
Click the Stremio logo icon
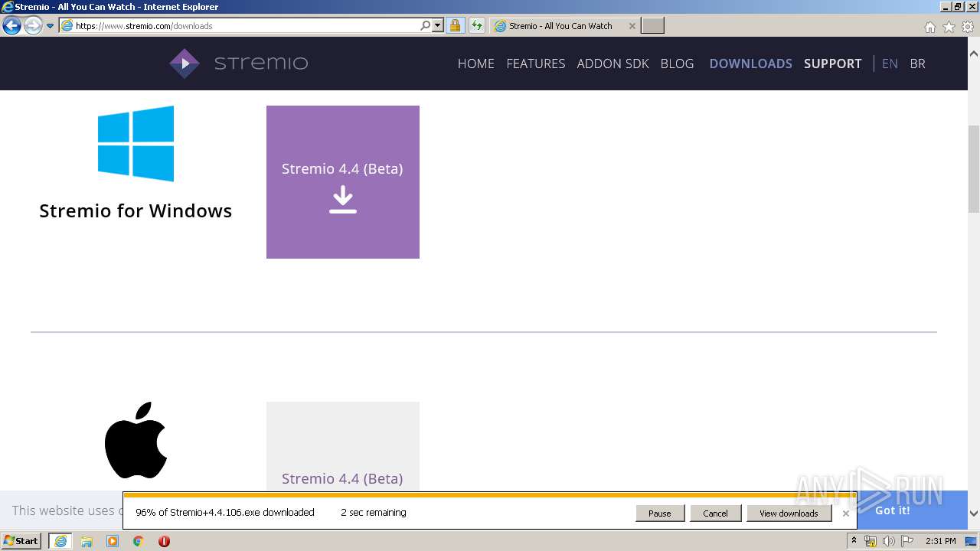pyautogui.click(x=185, y=64)
